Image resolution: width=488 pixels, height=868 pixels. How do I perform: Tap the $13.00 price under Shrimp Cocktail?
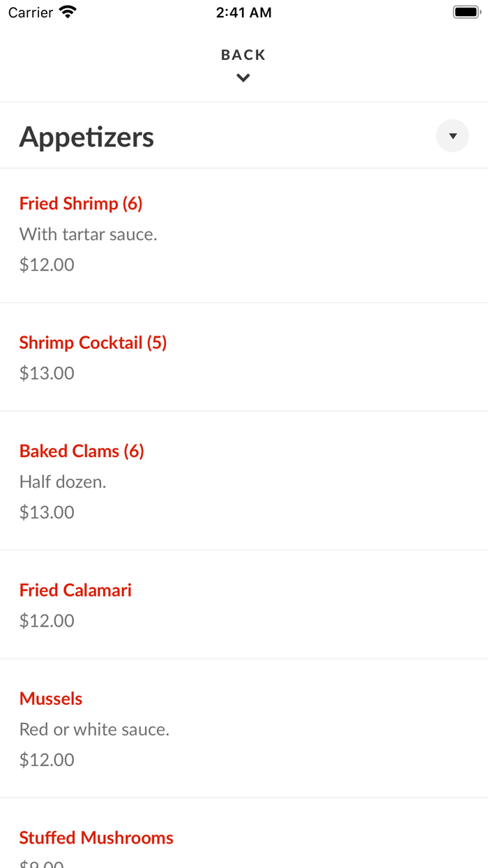(47, 373)
